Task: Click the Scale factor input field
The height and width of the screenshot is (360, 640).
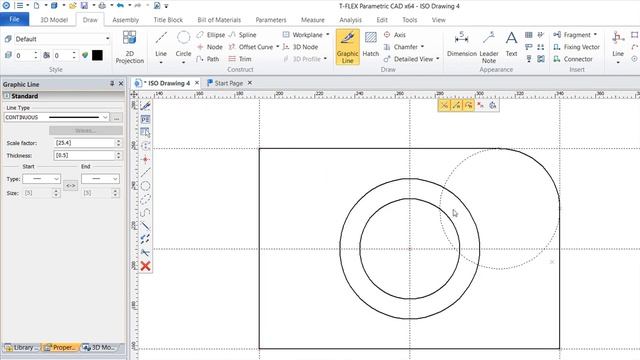Action: 84,143
